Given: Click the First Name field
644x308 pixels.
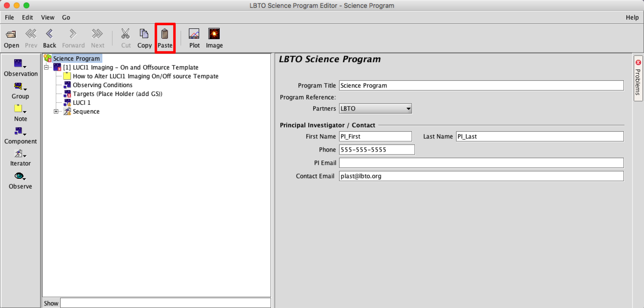Looking at the screenshot, I should click(x=375, y=136).
